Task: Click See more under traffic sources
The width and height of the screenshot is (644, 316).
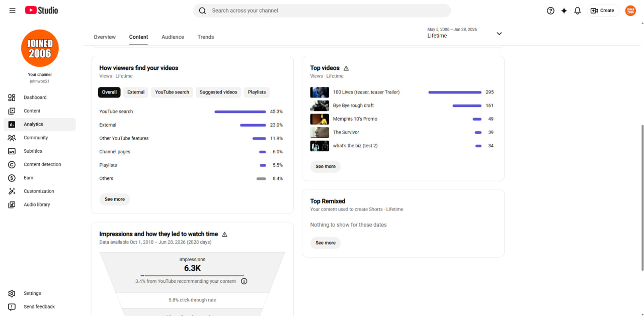Action: click(115, 199)
